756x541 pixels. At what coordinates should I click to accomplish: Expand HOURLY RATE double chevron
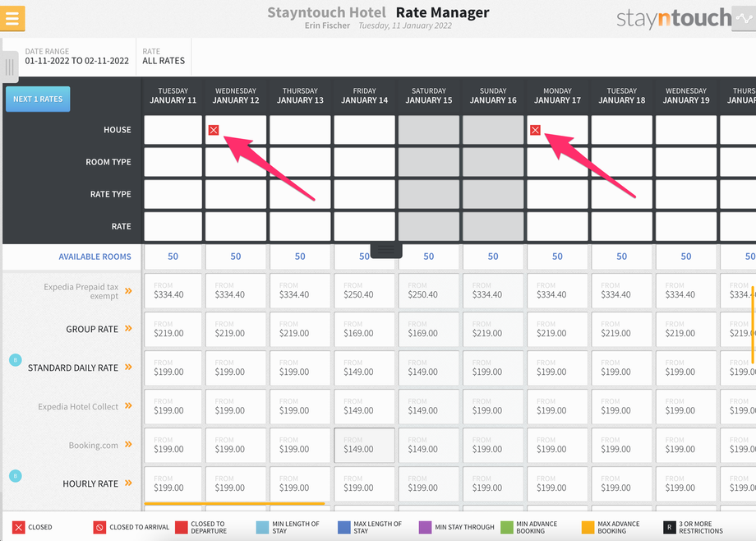coord(128,483)
